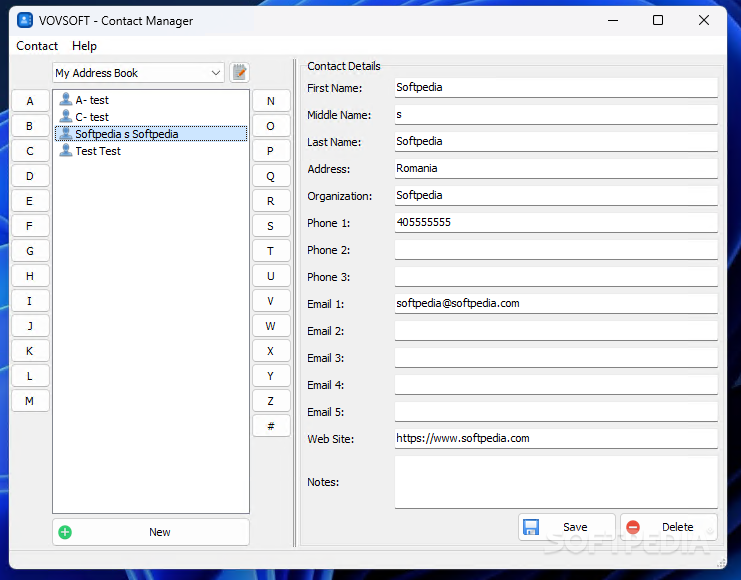Click the Email 1 input field
Image resolution: width=741 pixels, height=580 pixels.
[556, 303]
